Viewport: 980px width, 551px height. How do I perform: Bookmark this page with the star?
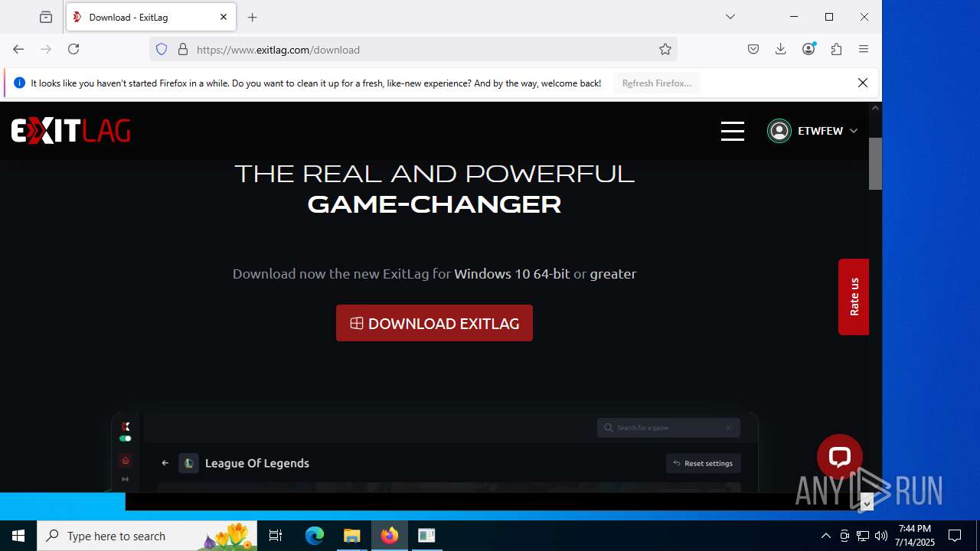pos(665,49)
